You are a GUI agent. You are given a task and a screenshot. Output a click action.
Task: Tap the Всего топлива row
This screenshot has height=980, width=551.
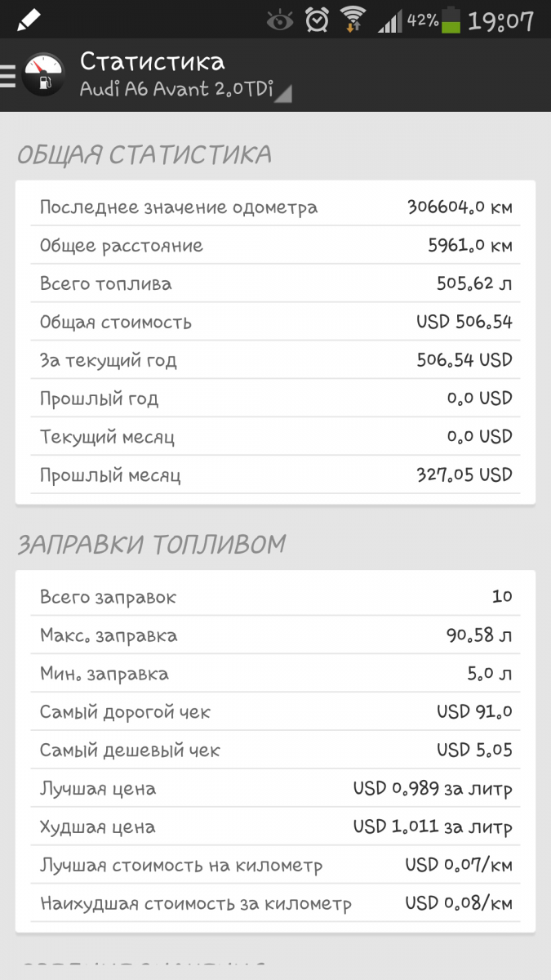[275, 284]
